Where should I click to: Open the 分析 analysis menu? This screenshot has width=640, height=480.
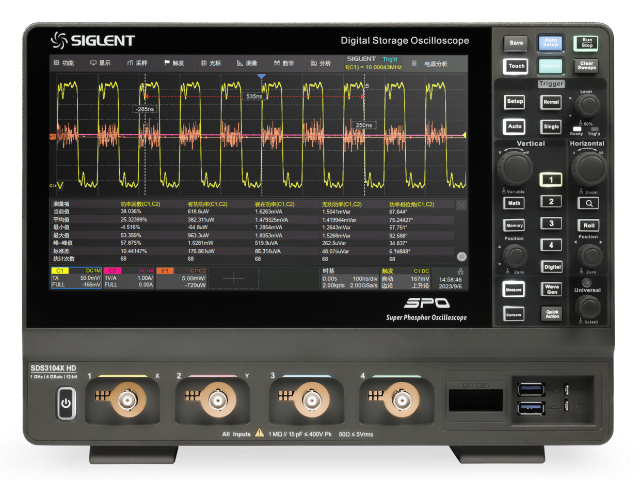coord(321,63)
